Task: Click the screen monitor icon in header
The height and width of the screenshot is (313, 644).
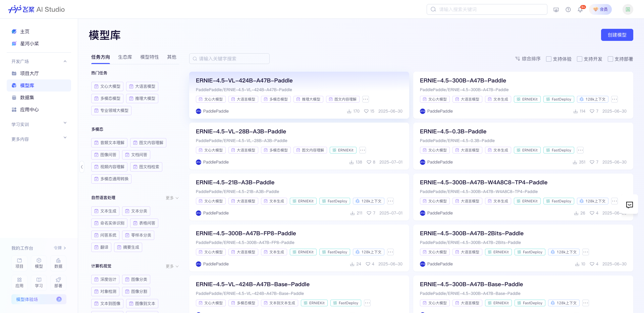Action: coord(556,10)
